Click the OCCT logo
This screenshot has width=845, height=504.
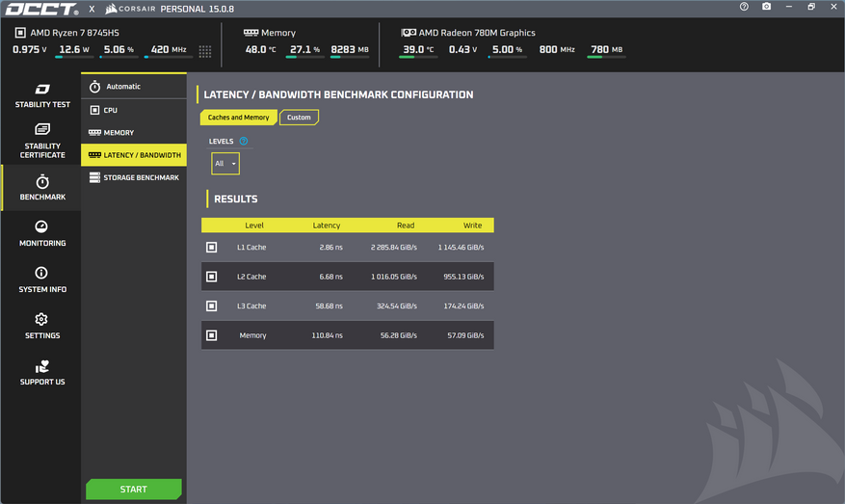[41, 10]
